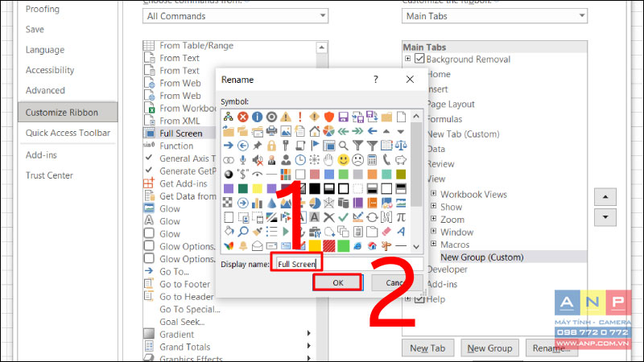Expand the Show group
644x362 pixels.
(x=433, y=206)
